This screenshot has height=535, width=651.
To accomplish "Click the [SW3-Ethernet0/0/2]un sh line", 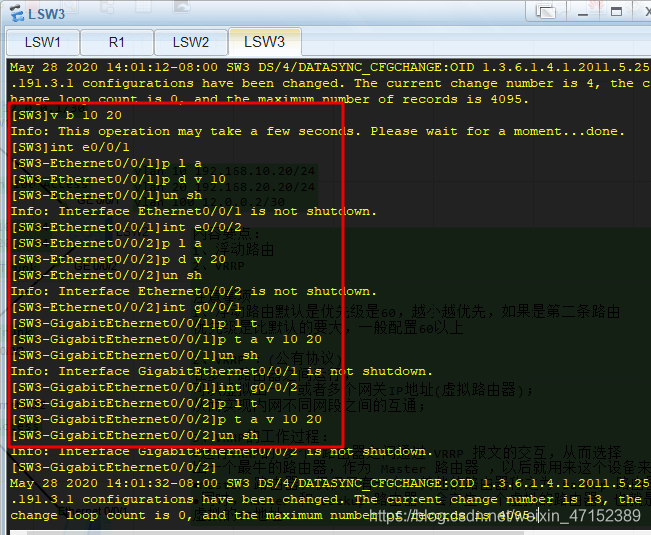I will tap(106, 276).
